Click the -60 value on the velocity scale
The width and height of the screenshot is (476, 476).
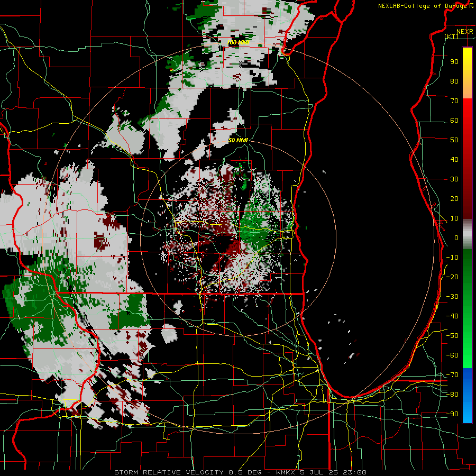click(452, 355)
